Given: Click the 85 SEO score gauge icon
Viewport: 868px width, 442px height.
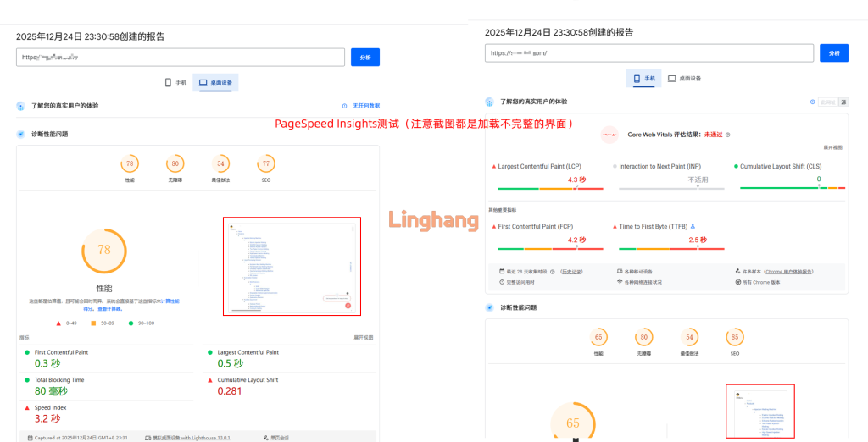Looking at the screenshot, I should click(735, 338).
